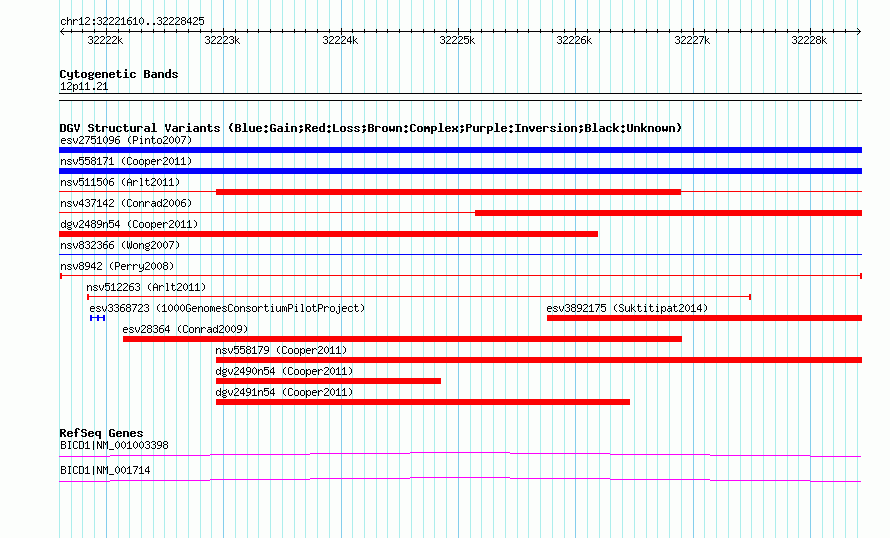Click the esv2751096 (Pinto2007) label
The height and width of the screenshot is (538, 890).
126,140
